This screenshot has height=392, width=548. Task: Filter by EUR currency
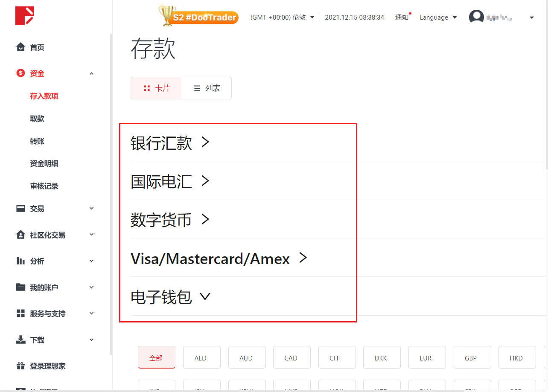(426, 357)
